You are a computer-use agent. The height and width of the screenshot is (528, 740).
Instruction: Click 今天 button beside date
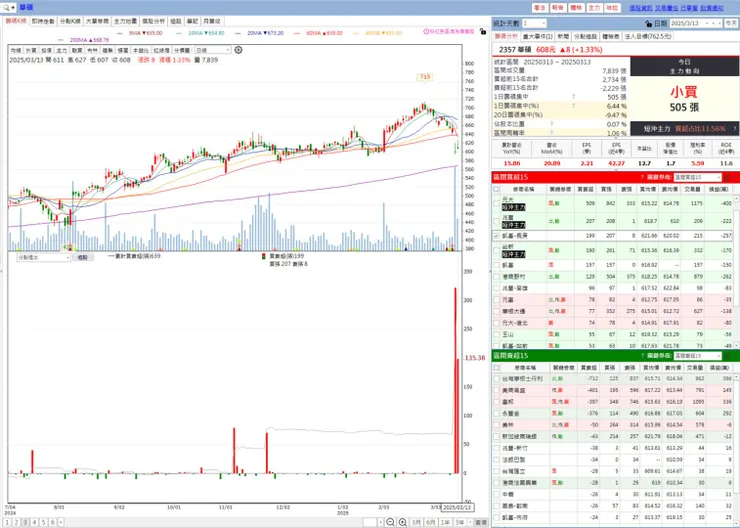pyautogui.click(x=731, y=23)
